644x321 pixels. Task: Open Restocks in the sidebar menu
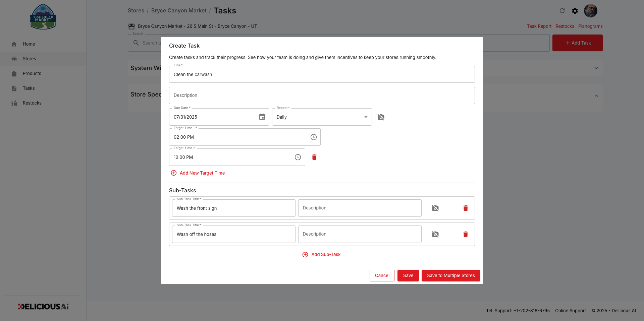coord(43,103)
